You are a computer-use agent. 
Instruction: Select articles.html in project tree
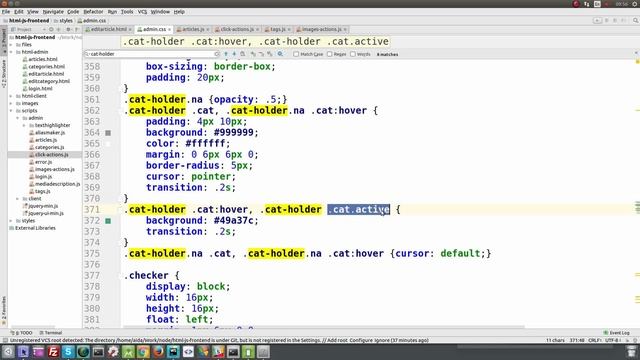click(x=42, y=59)
